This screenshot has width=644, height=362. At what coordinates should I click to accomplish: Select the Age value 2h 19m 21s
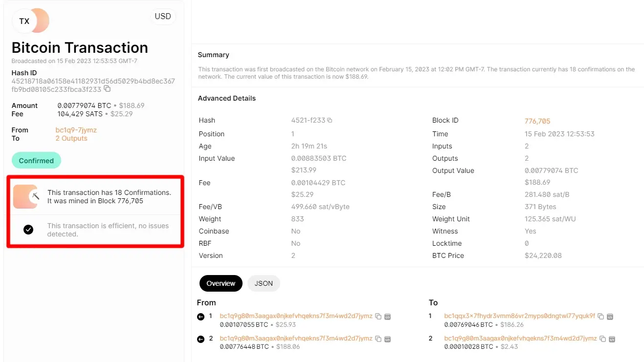point(309,146)
